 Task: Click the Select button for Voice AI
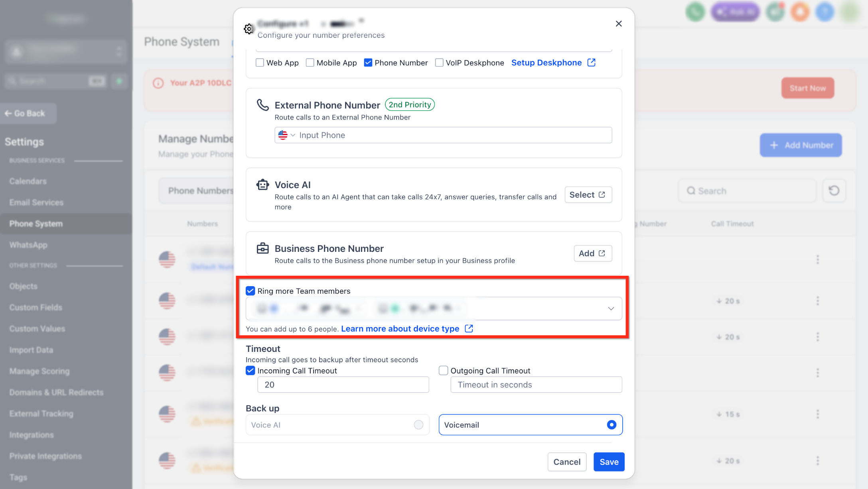click(588, 194)
